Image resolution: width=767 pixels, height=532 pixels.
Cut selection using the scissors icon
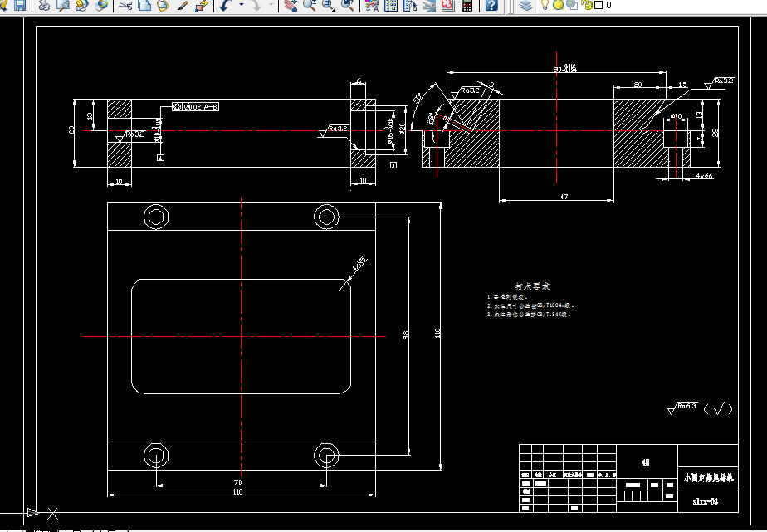pos(125,5)
